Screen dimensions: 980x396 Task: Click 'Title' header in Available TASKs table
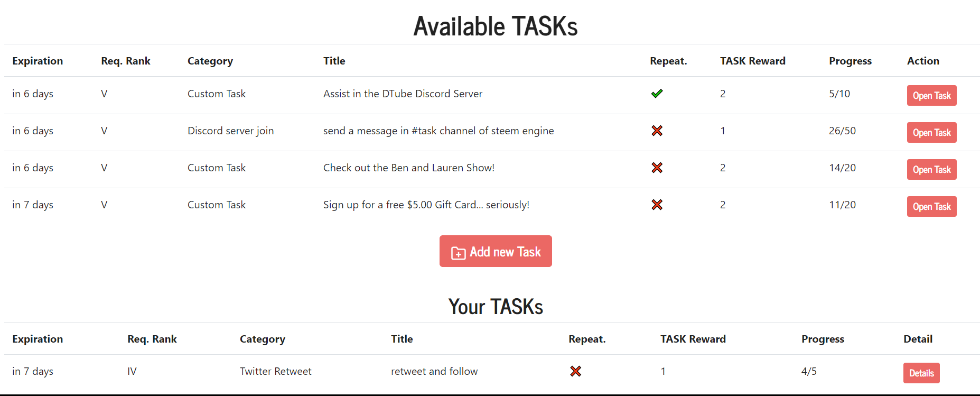pos(334,61)
